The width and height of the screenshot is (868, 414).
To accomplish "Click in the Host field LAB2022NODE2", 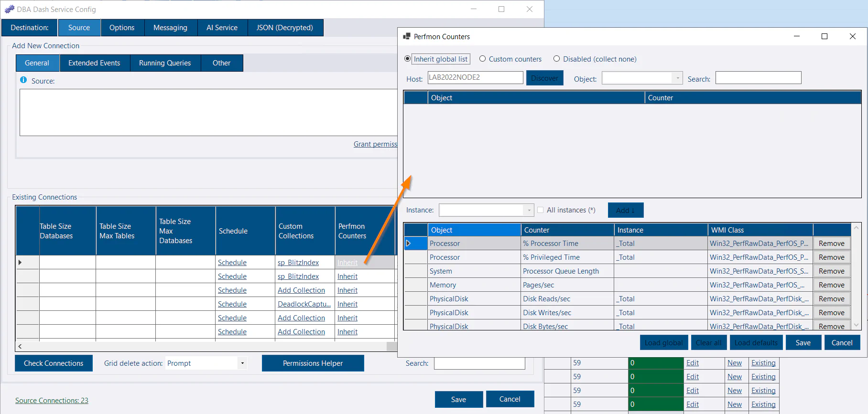I will point(475,77).
